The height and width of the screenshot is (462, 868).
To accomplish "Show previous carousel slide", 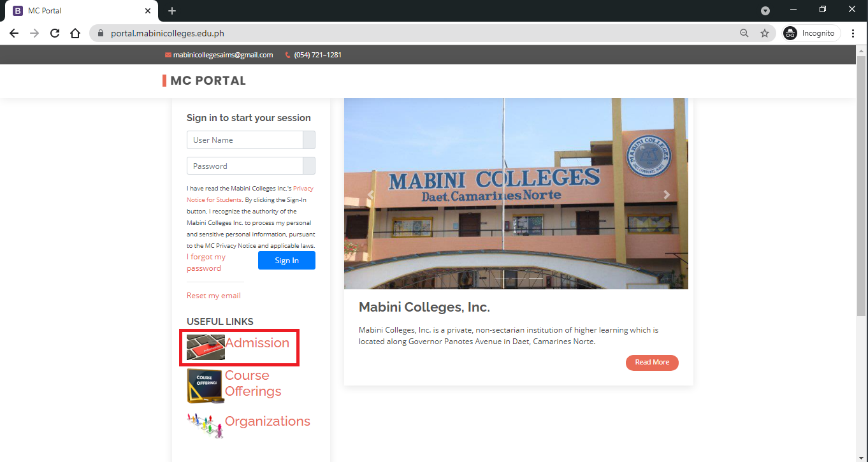I will coord(370,195).
